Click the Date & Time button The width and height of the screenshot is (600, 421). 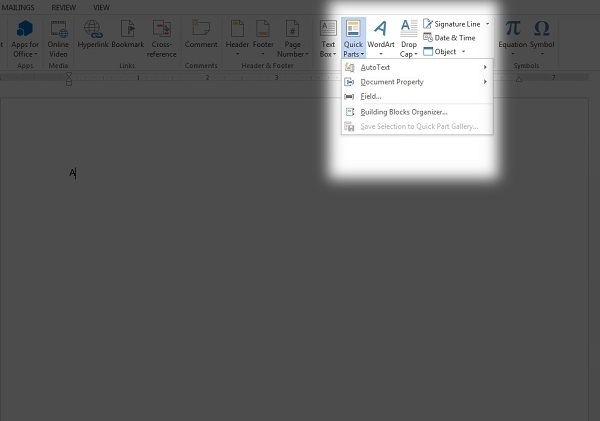click(449, 37)
